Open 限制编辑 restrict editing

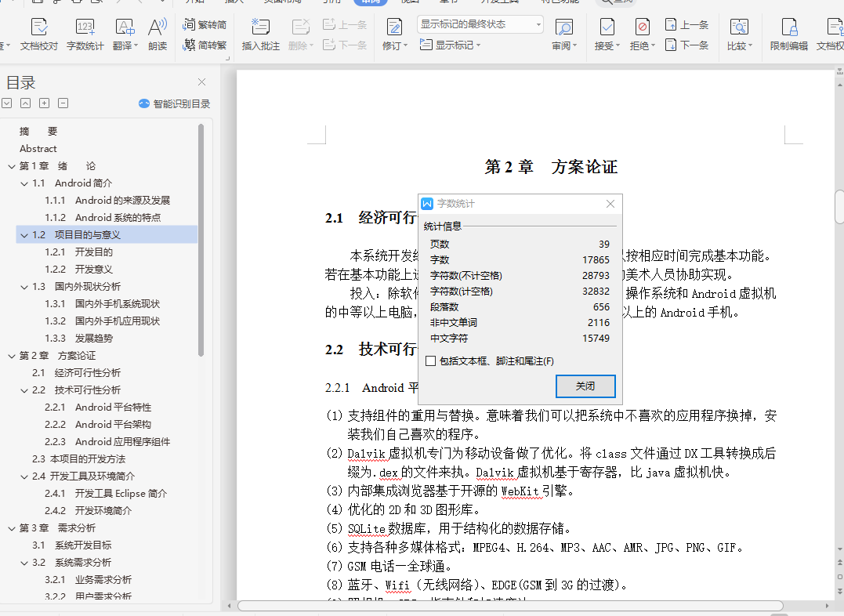(x=789, y=34)
